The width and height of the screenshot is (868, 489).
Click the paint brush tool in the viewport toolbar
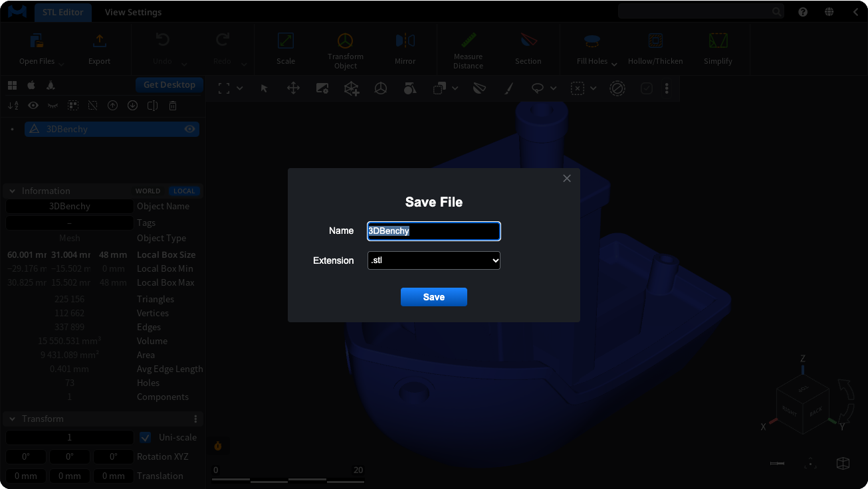508,88
